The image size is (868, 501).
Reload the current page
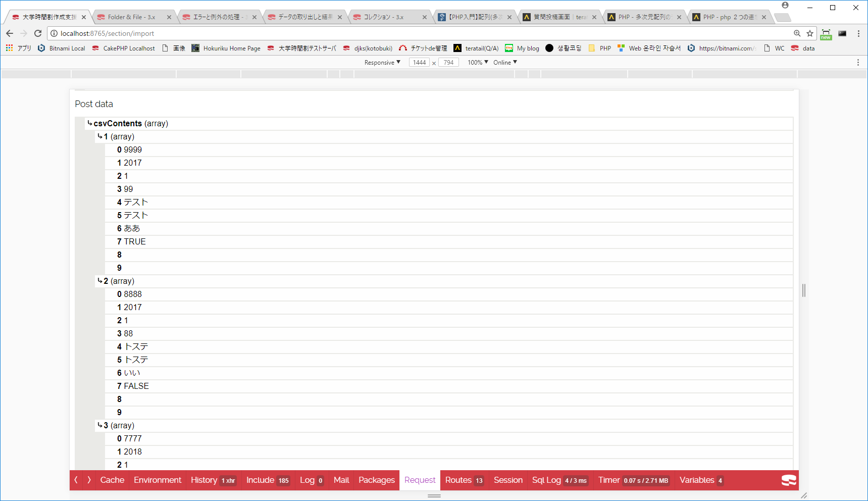click(x=38, y=33)
